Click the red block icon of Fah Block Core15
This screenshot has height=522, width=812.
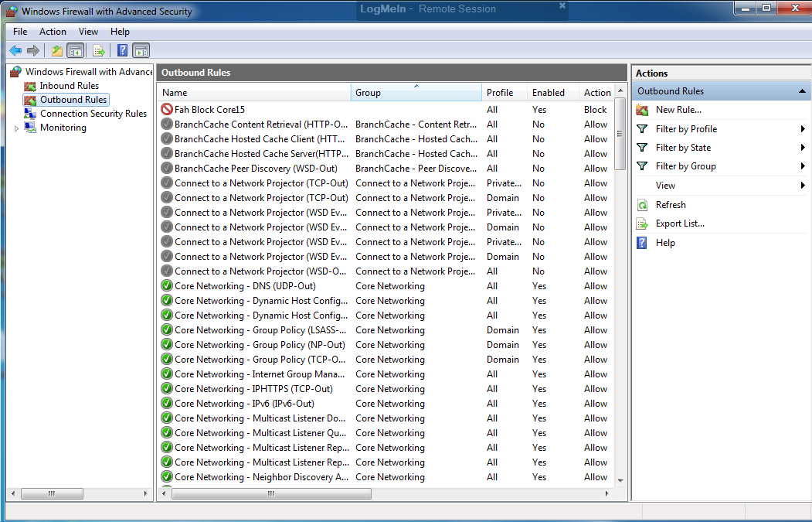point(167,109)
